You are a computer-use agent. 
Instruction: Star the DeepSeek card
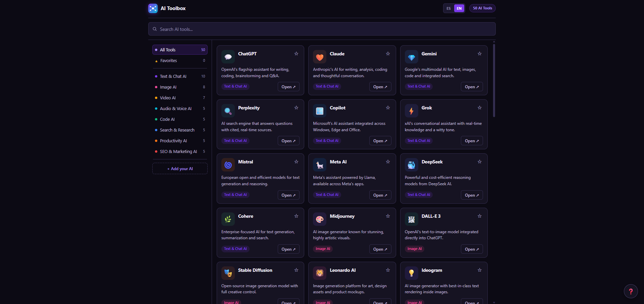point(480,162)
